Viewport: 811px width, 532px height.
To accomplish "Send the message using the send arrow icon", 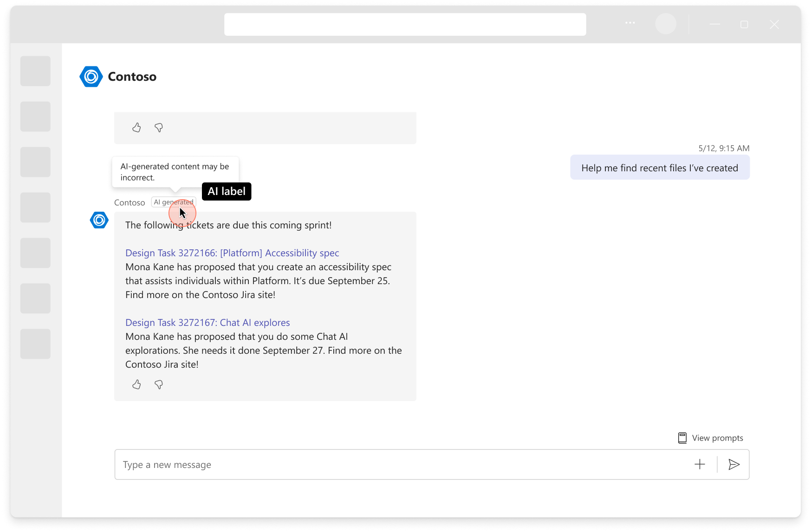I will pyautogui.click(x=734, y=464).
